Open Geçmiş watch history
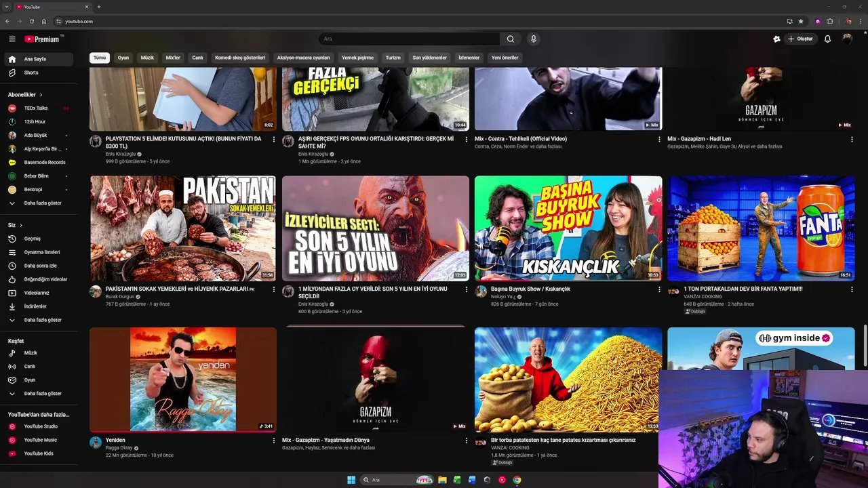 (39, 239)
